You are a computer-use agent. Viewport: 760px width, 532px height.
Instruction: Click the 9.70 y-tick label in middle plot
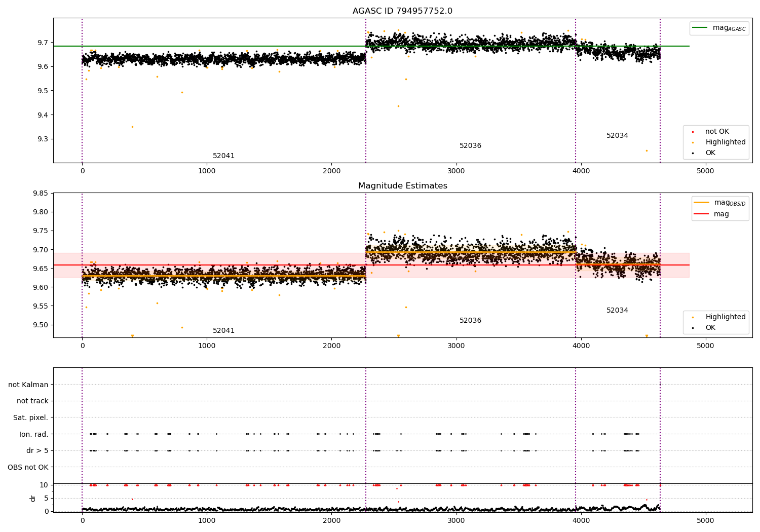click(x=41, y=250)
